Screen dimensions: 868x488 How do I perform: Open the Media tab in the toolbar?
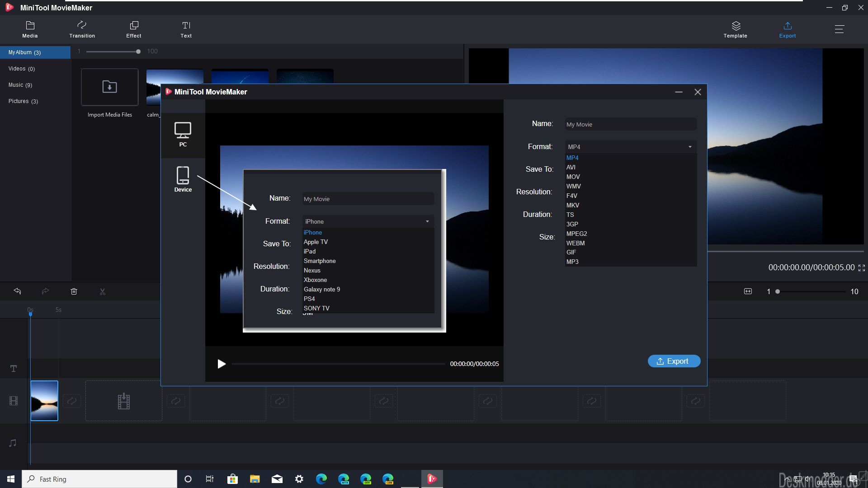click(30, 29)
